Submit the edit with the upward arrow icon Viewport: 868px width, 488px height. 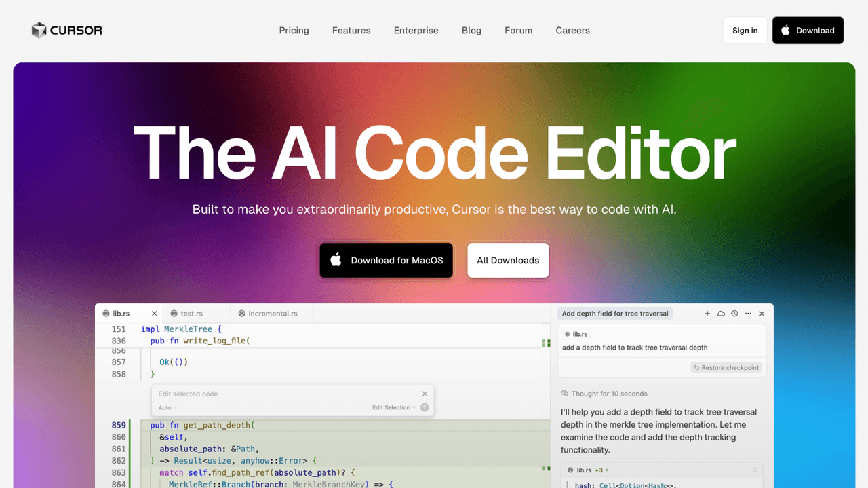pos(425,407)
